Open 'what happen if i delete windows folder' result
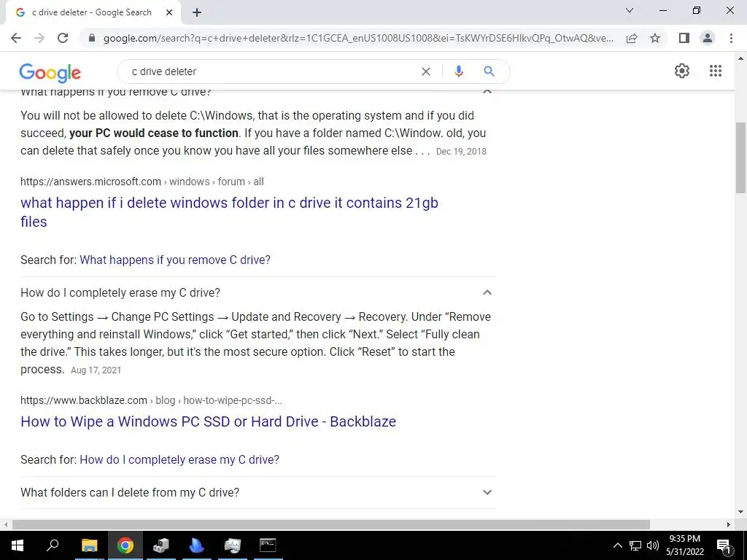The width and height of the screenshot is (747, 560). [229, 212]
